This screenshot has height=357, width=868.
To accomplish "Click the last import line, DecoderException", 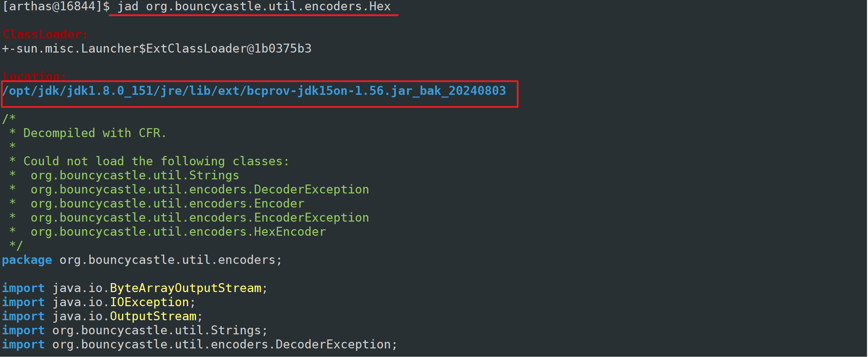I will [224, 345].
